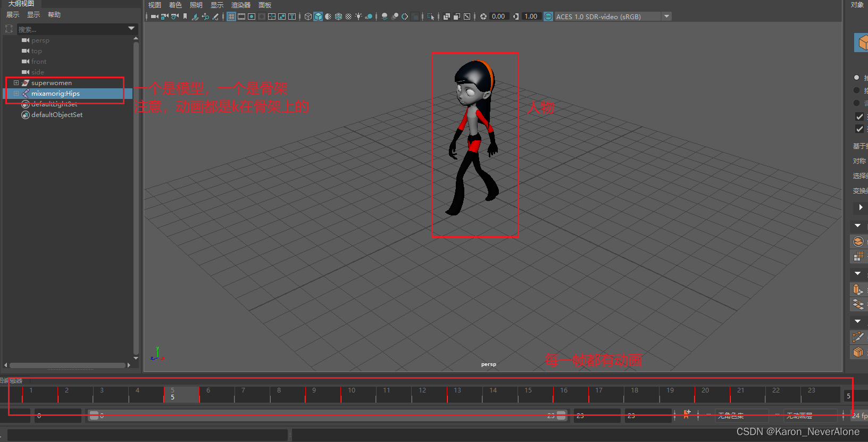Screen dimensions: 868x442
Task: Click the timeline bookmark icon
Action: 687,415
